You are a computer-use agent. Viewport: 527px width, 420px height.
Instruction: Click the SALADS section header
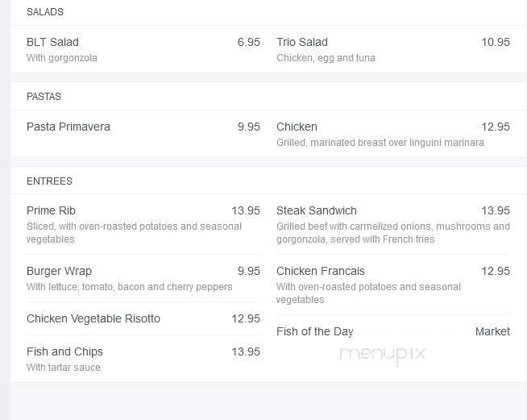[x=45, y=12]
